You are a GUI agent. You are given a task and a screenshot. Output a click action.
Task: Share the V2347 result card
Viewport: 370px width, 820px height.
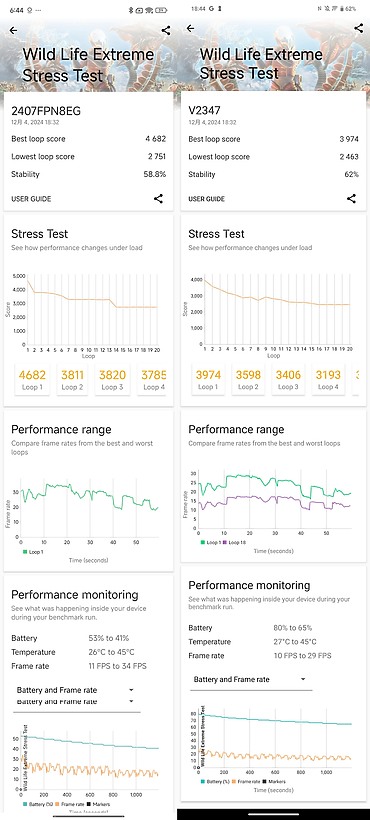click(x=351, y=199)
